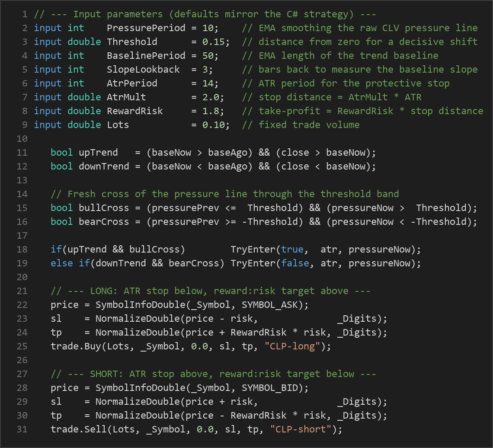Click line number 27 in gutter
Image resolution: width=493 pixels, height=448 pixels.
(22, 374)
